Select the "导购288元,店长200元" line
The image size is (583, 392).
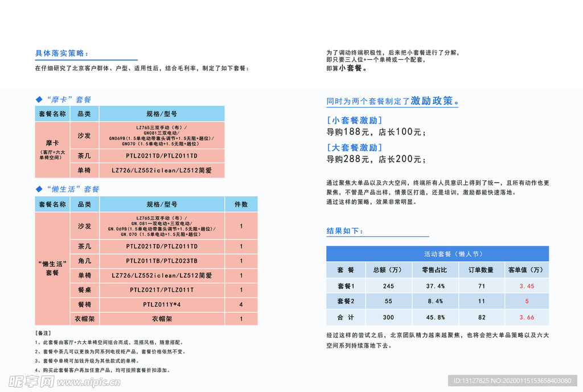376,159
